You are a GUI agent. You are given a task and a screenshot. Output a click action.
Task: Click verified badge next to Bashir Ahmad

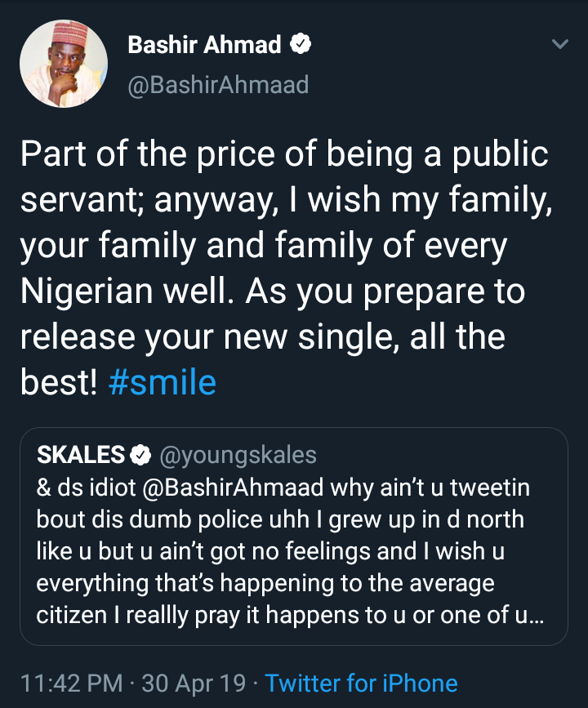(x=302, y=46)
